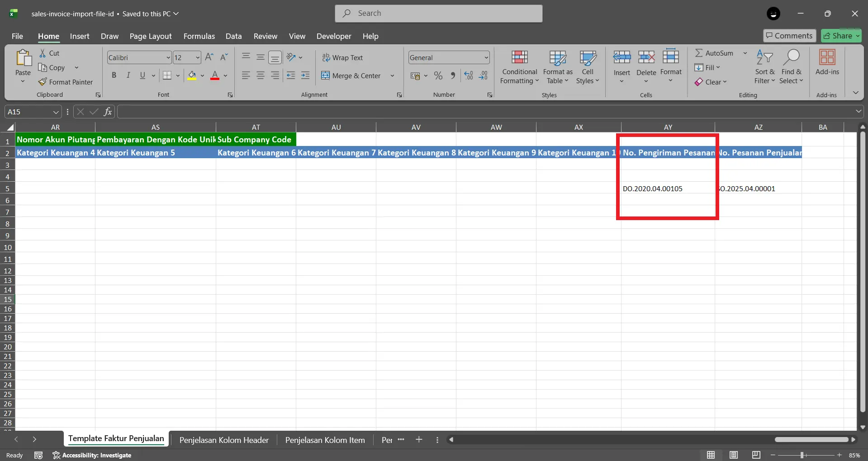Viewport: 868px width, 461px height.
Task: Click the Find & Select magnifier icon
Action: click(x=791, y=57)
